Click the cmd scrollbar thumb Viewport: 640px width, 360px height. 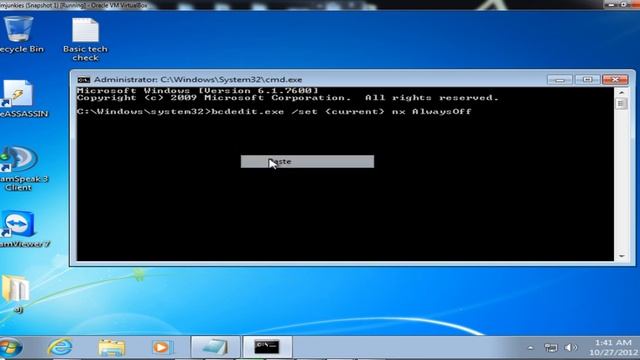coord(621,104)
